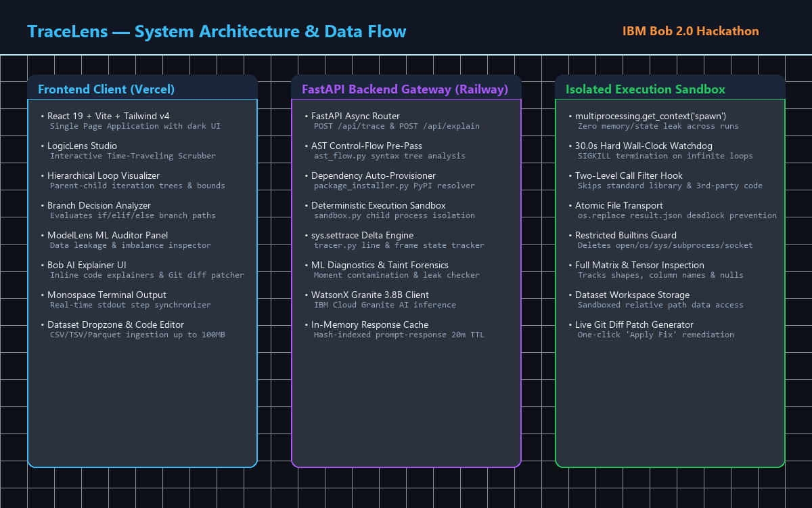This screenshot has width=812, height=508.
Task: Click 'Inline code explainers & Git diff patcher'
Action: (x=147, y=275)
